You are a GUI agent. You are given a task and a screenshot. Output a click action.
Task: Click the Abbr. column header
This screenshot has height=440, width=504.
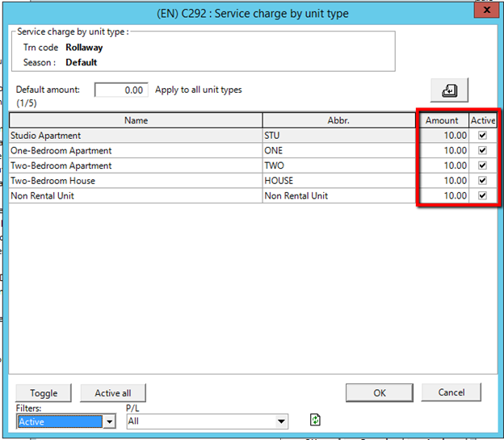point(339,120)
